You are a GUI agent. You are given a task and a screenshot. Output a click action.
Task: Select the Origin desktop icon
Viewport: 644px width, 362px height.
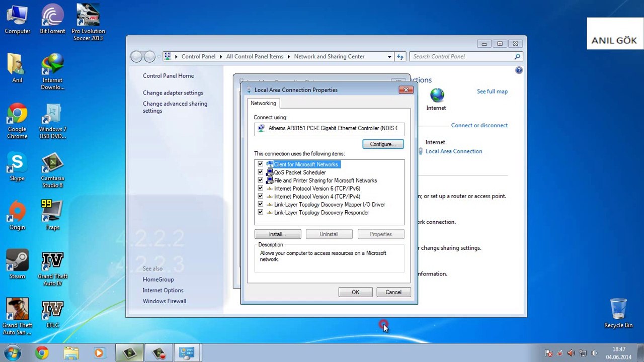(x=17, y=216)
